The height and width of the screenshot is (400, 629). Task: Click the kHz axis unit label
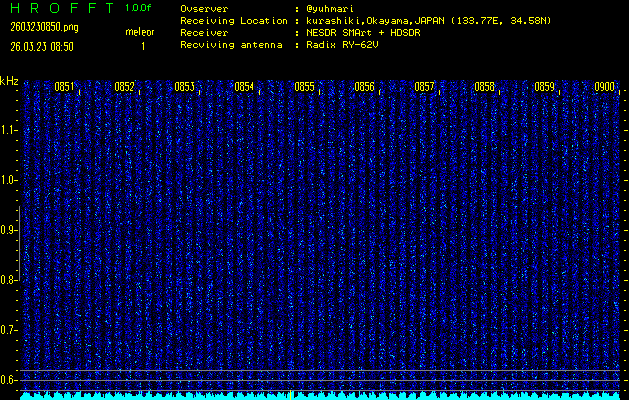pyautogui.click(x=9, y=81)
